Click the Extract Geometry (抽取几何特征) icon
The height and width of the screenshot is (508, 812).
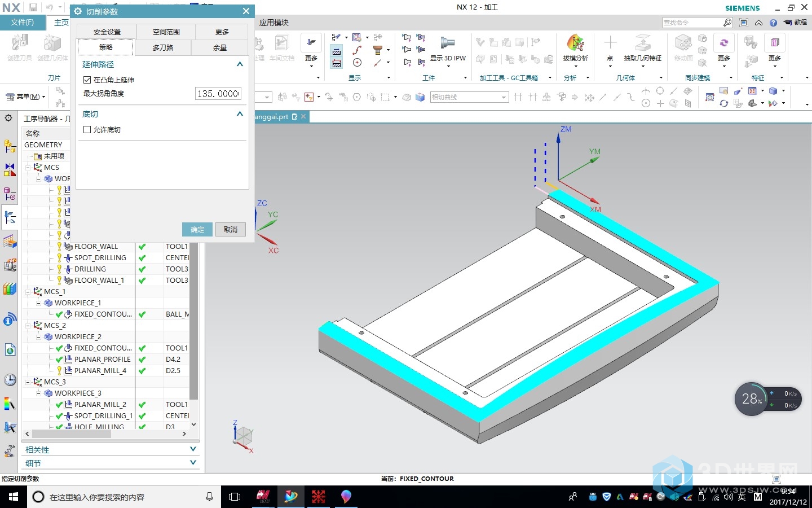(x=643, y=43)
